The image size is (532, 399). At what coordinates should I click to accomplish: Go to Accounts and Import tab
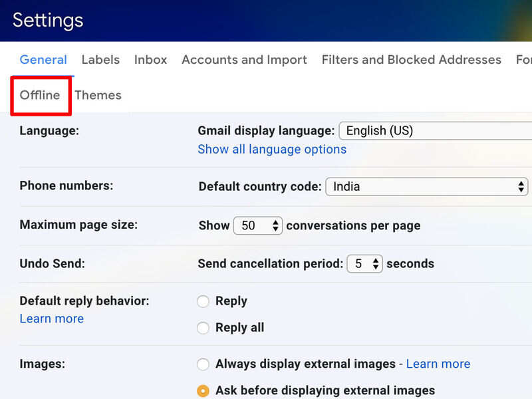click(244, 60)
